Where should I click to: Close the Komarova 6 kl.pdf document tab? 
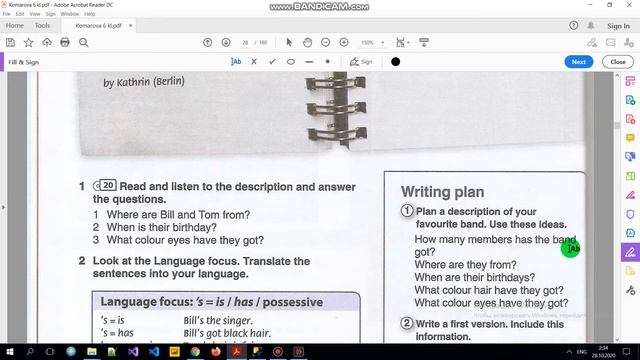tap(130, 25)
